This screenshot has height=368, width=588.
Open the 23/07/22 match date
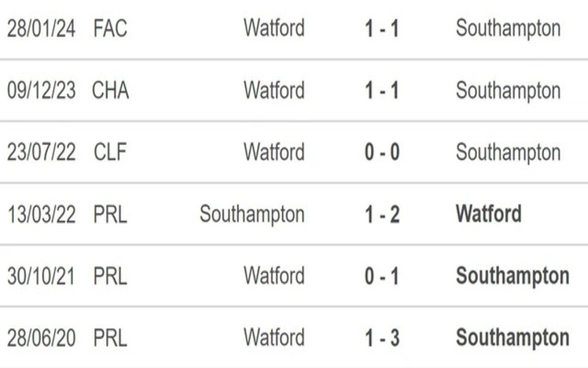[x=41, y=152]
